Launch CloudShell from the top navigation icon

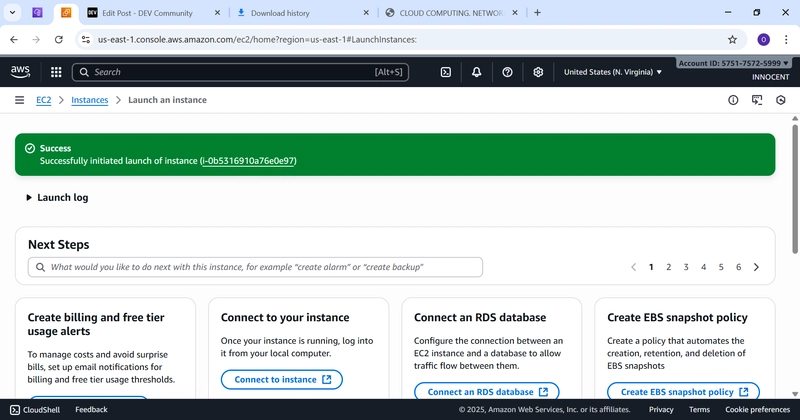[445, 72]
